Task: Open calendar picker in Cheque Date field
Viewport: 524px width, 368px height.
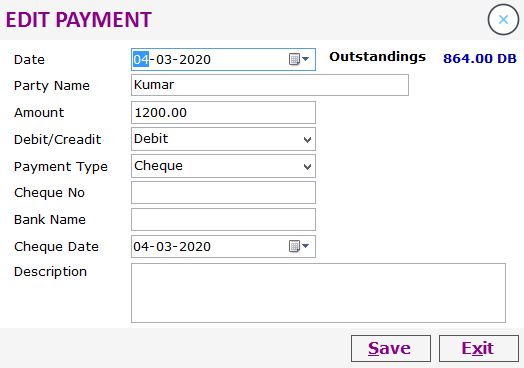Action: pyautogui.click(x=299, y=247)
